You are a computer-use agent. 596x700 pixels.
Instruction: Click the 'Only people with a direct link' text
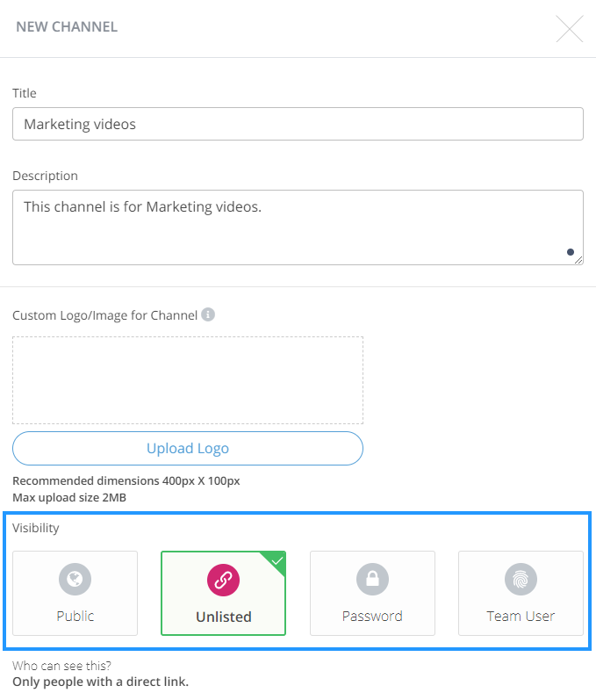tap(100, 682)
